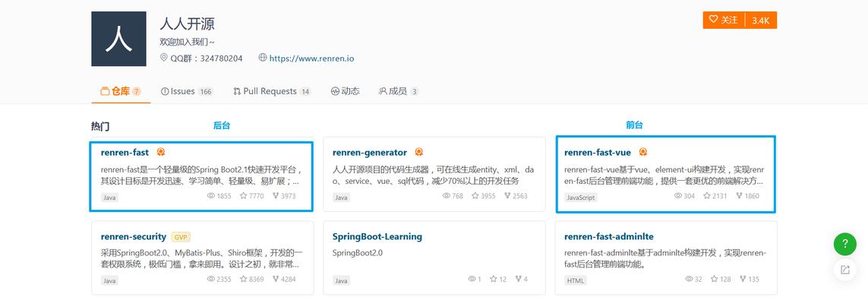Click the location pin icon beside QQ群
The image size is (868, 304).
(x=164, y=58)
